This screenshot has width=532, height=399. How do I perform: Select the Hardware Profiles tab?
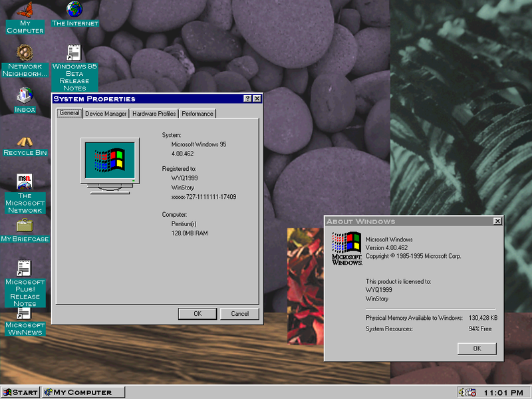pyautogui.click(x=154, y=113)
